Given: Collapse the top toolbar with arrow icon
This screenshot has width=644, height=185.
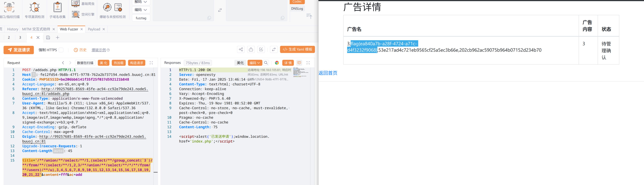Looking at the screenshot, I should [309, 16].
